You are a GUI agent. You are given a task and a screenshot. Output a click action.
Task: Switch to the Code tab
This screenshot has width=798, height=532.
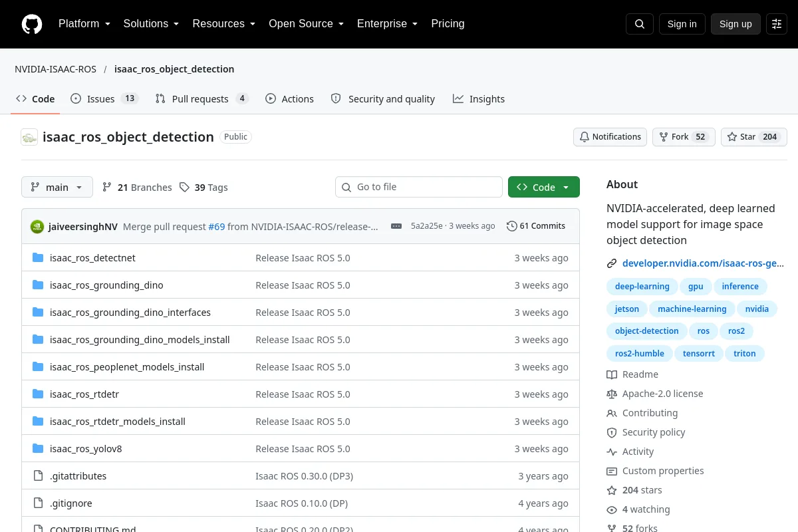tap(36, 99)
